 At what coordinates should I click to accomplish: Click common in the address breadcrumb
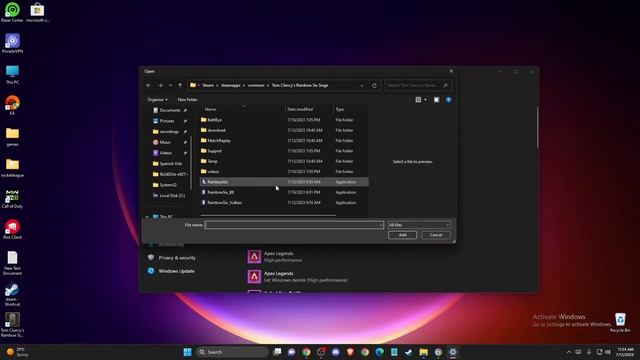point(256,85)
